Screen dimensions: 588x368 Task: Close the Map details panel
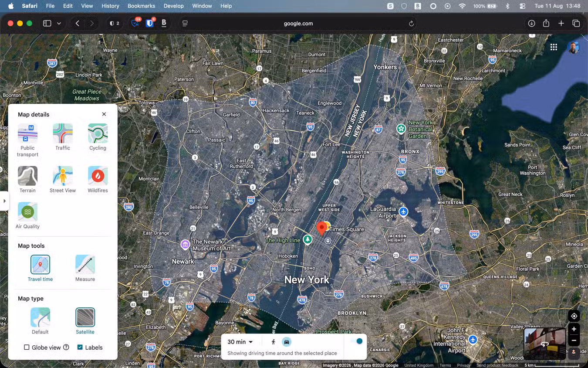click(x=104, y=114)
